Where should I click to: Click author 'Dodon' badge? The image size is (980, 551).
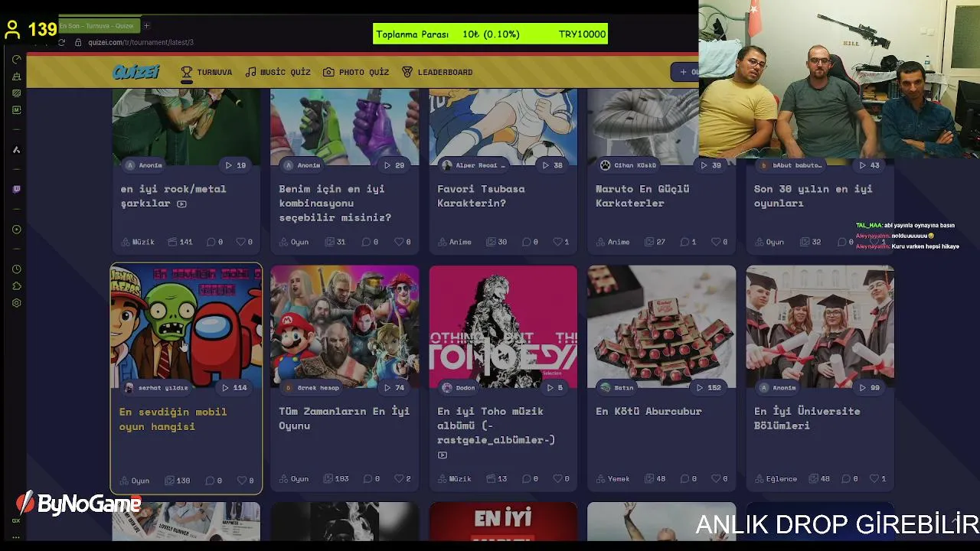click(x=459, y=388)
